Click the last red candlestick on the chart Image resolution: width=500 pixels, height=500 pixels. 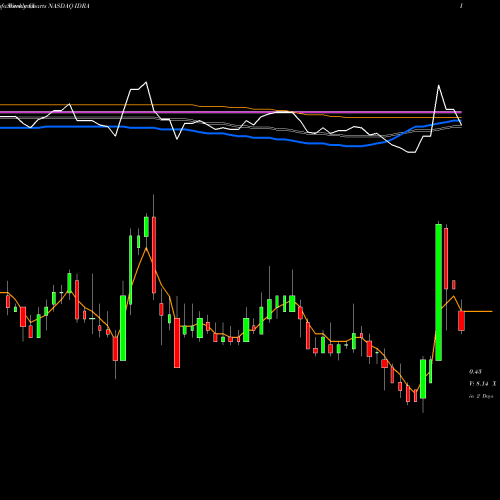coord(461,320)
